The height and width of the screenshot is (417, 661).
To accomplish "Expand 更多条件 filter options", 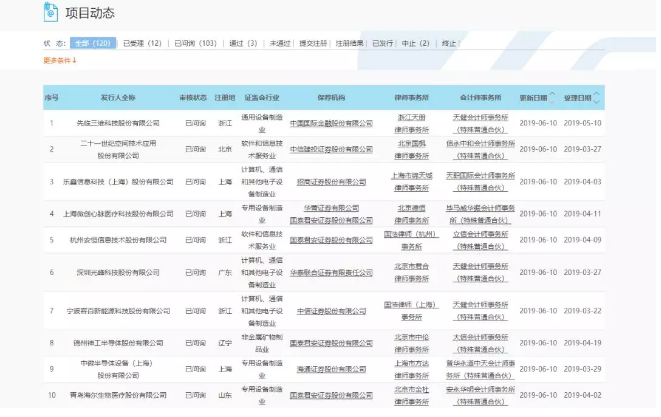I will click(60, 61).
